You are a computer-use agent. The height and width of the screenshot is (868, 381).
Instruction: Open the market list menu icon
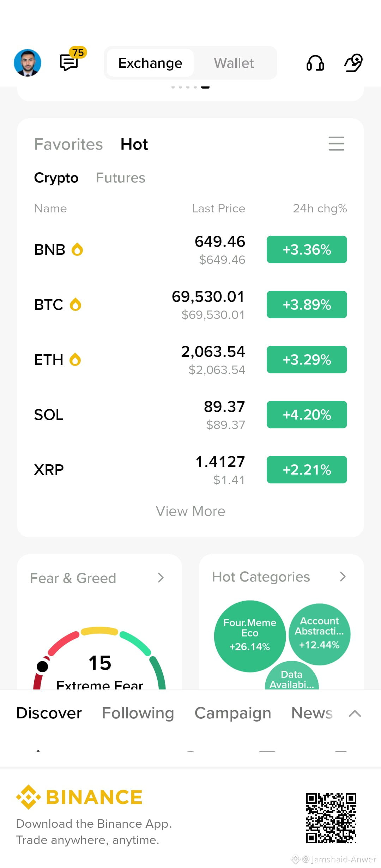click(337, 144)
